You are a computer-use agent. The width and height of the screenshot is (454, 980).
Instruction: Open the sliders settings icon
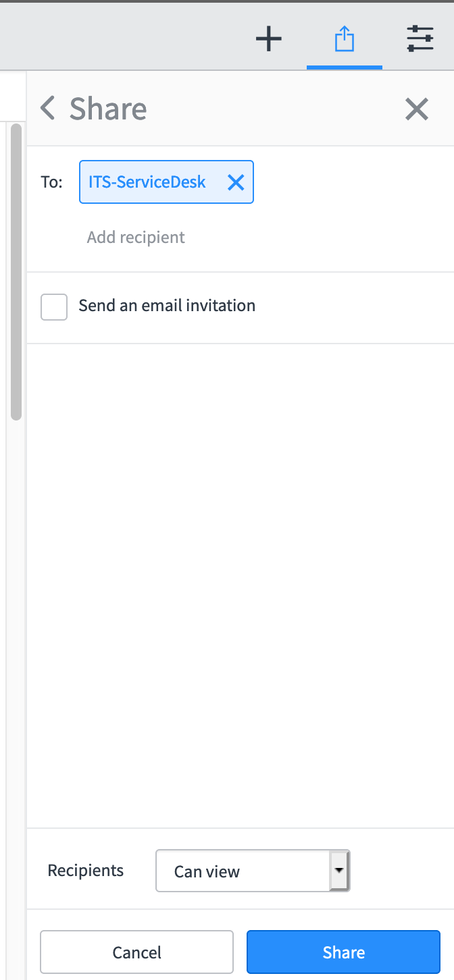[x=420, y=39]
